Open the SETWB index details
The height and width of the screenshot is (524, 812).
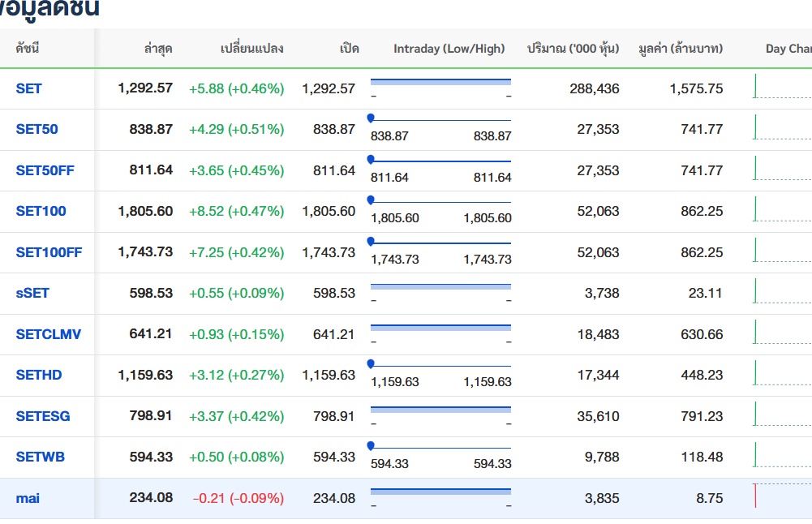(40, 457)
